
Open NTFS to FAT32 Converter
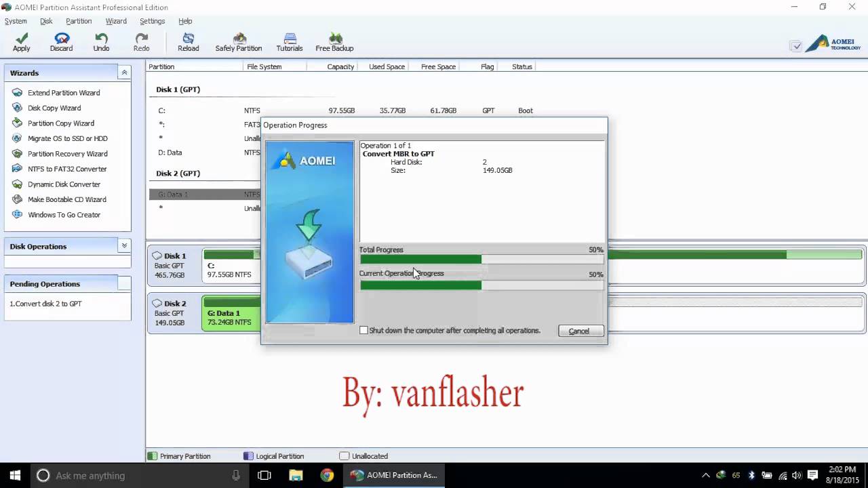click(67, 169)
